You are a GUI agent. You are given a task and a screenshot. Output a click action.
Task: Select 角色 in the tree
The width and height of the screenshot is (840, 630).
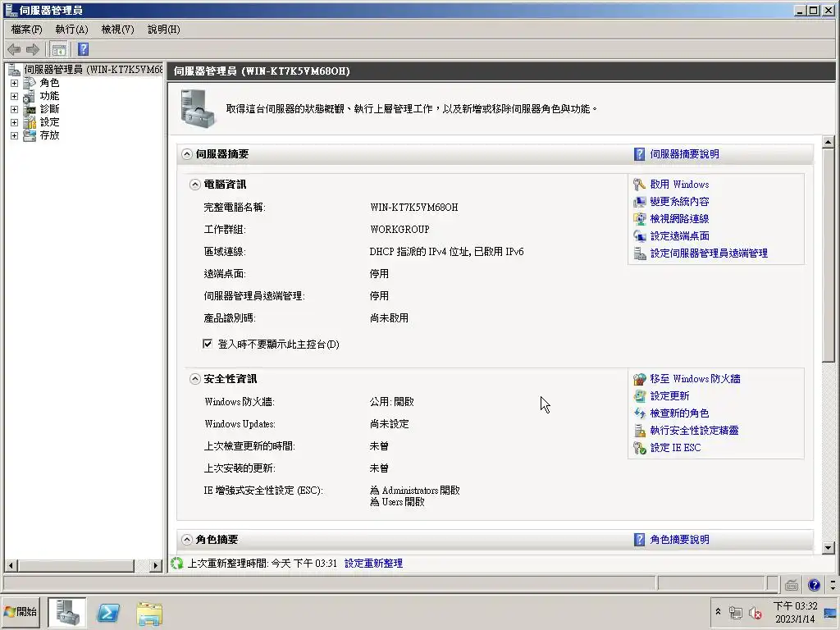coord(49,83)
